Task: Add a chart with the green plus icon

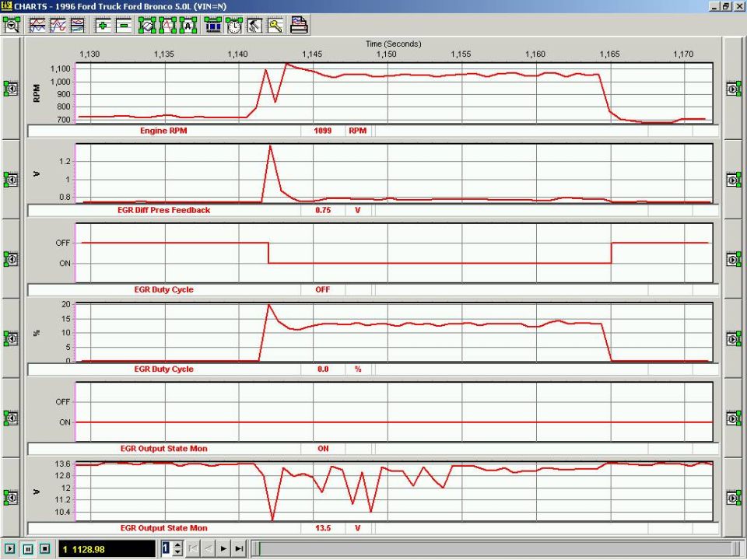Action: [x=102, y=25]
